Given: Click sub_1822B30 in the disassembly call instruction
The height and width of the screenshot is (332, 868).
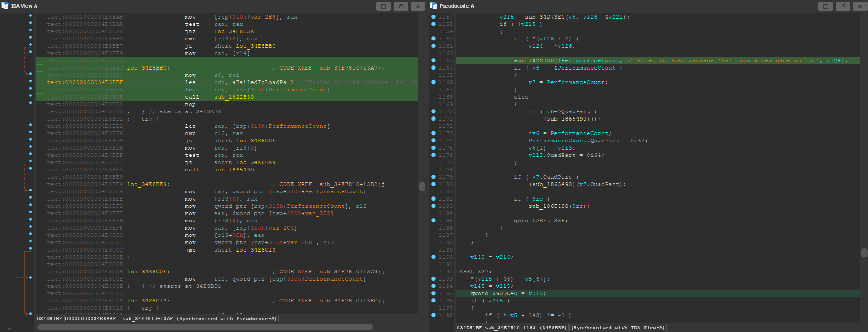Looking at the screenshot, I should click(x=234, y=97).
